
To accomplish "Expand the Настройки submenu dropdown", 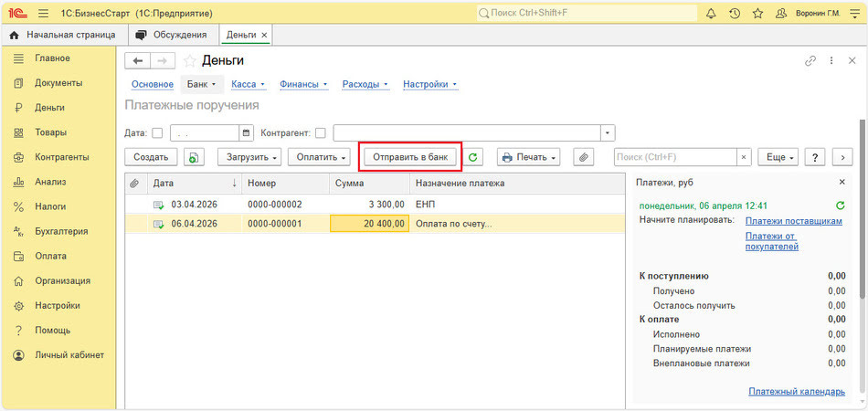I will [x=430, y=85].
